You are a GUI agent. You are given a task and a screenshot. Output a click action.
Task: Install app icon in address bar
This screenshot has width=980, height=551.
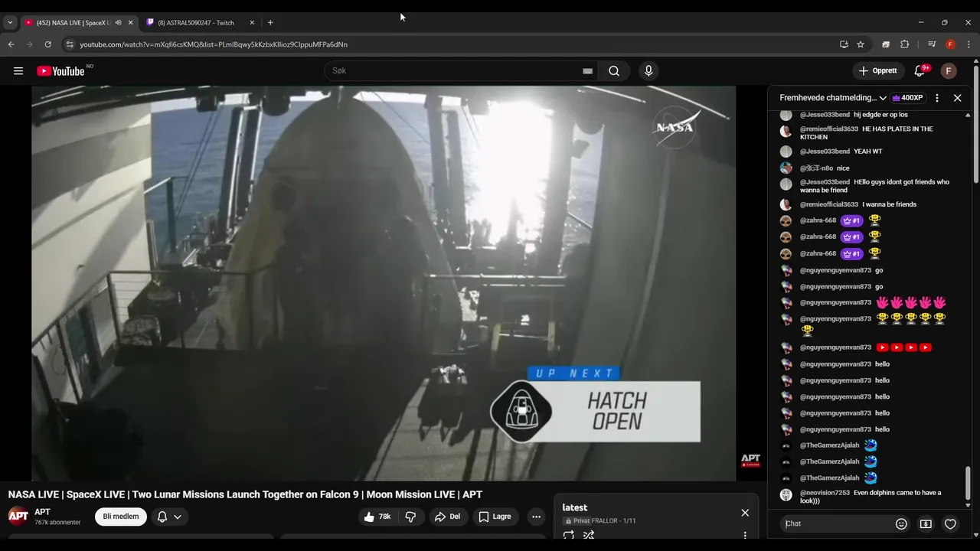(x=844, y=44)
